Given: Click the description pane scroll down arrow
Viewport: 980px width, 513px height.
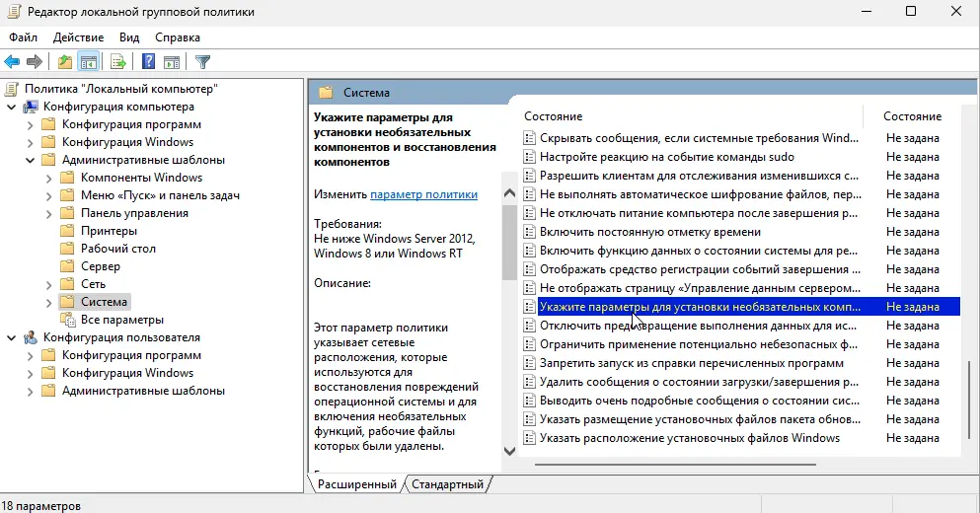Looking at the screenshot, I should tap(509, 451).
